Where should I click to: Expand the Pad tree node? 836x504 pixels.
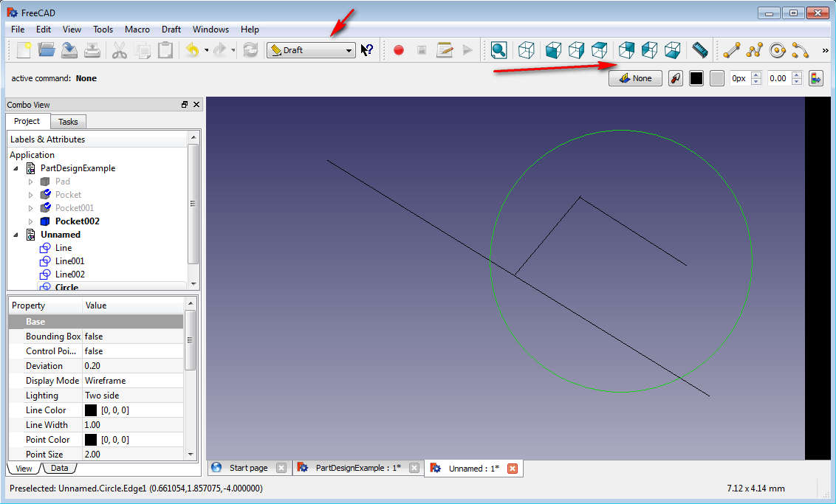tap(30, 182)
